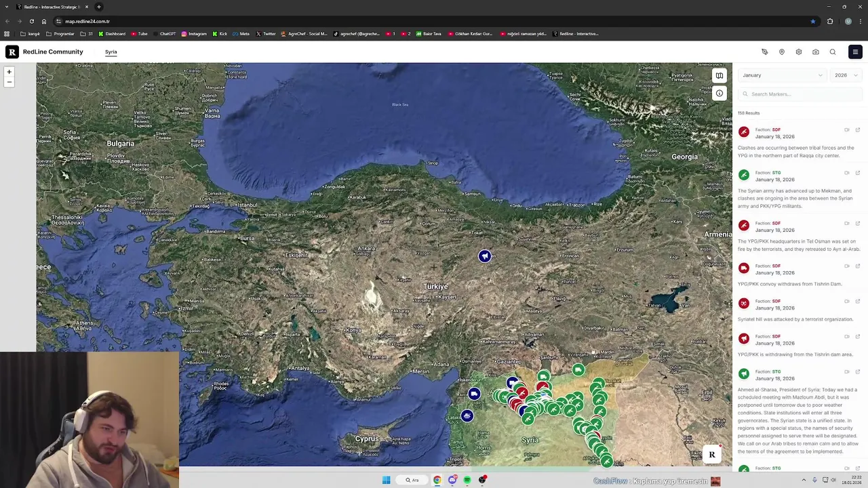Click the map info circle icon

pyautogui.click(x=719, y=94)
